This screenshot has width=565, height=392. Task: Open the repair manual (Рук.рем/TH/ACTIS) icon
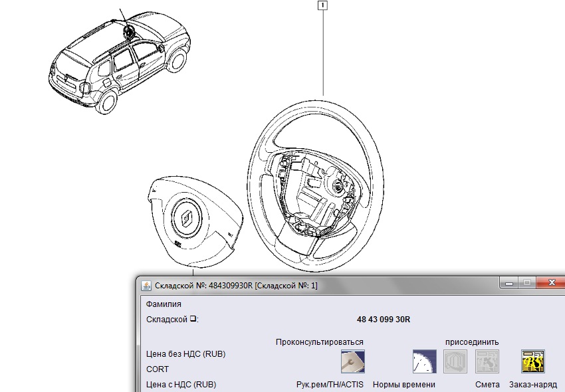point(352,361)
